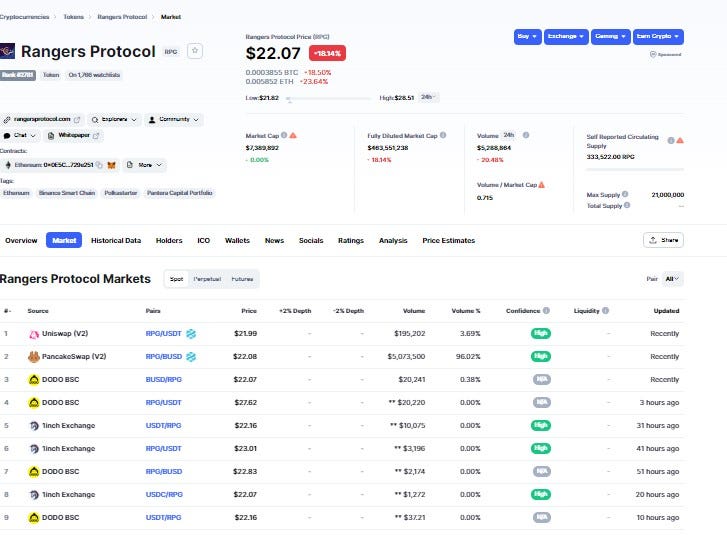Open Total Supply info icon
The width and height of the screenshot is (727, 535).
tap(627, 205)
